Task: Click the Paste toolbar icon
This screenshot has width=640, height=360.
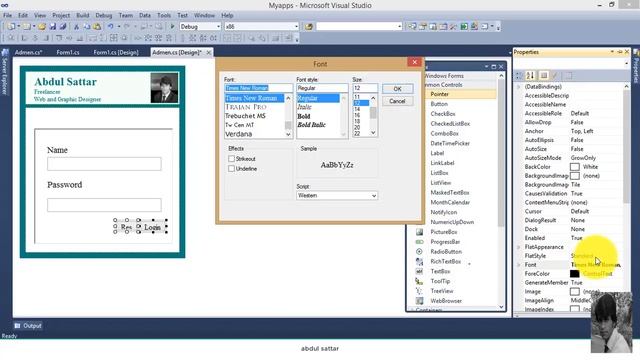Action: coord(97,27)
